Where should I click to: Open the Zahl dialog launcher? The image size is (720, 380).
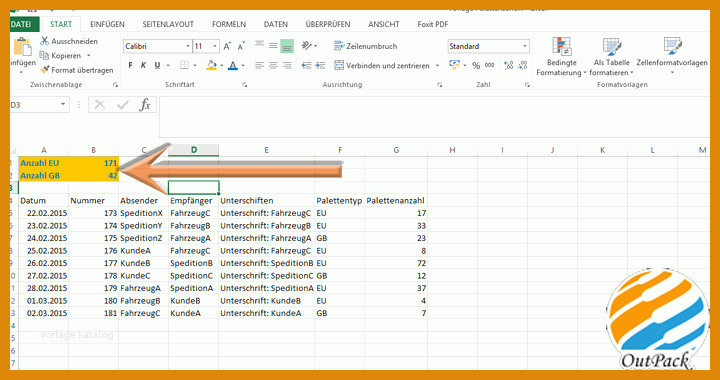coord(527,84)
